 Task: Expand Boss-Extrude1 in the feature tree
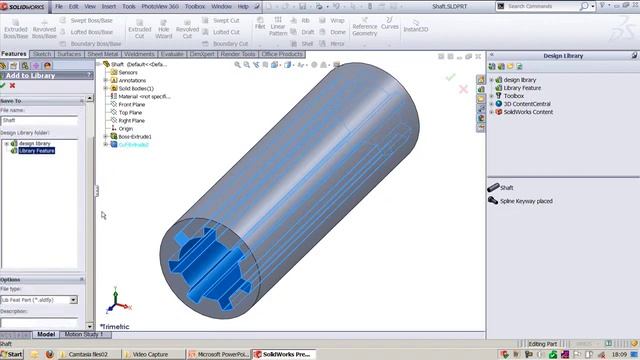click(106, 136)
